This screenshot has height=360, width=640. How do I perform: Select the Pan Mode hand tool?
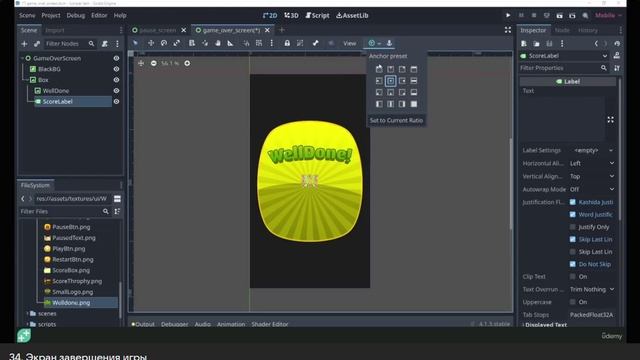[218, 43]
